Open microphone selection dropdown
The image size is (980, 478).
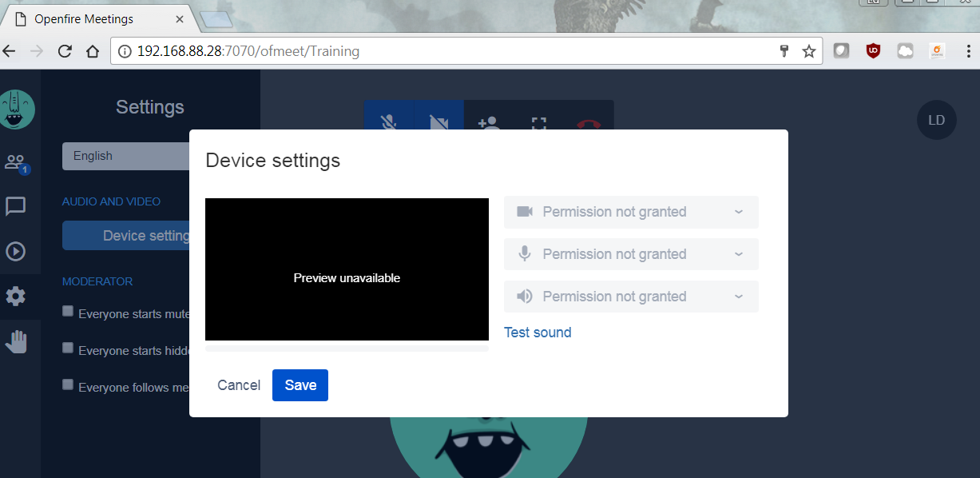pyautogui.click(x=631, y=254)
